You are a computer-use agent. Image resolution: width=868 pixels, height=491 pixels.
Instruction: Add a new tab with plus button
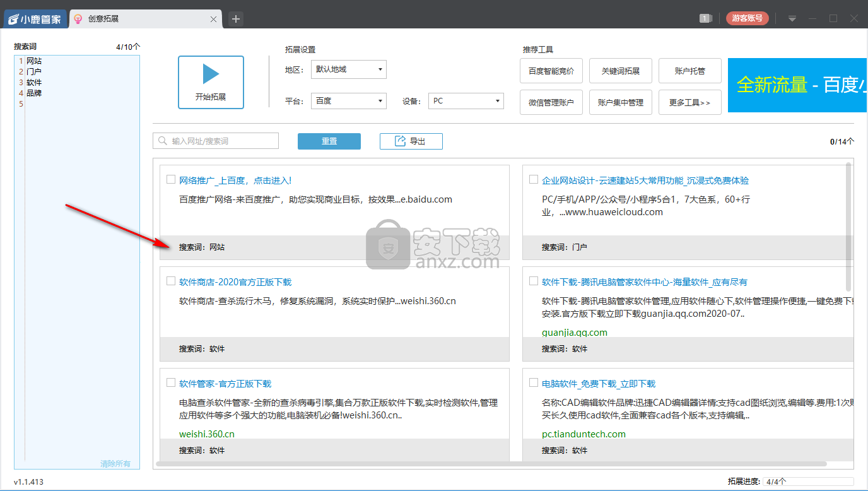pos(236,19)
